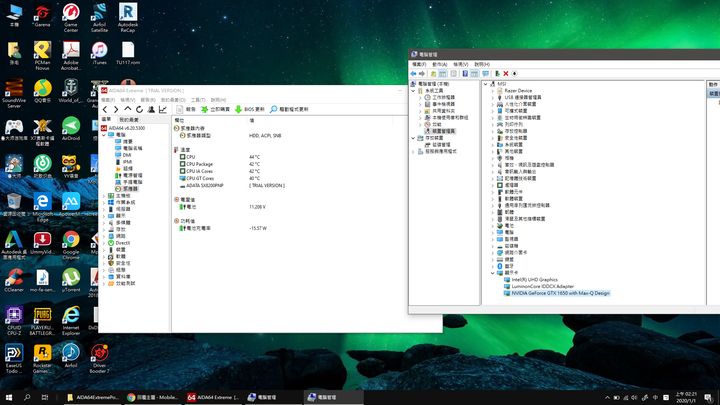The image size is (720, 405).
Task: Expand the USB connector manager category
Action: click(493, 97)
